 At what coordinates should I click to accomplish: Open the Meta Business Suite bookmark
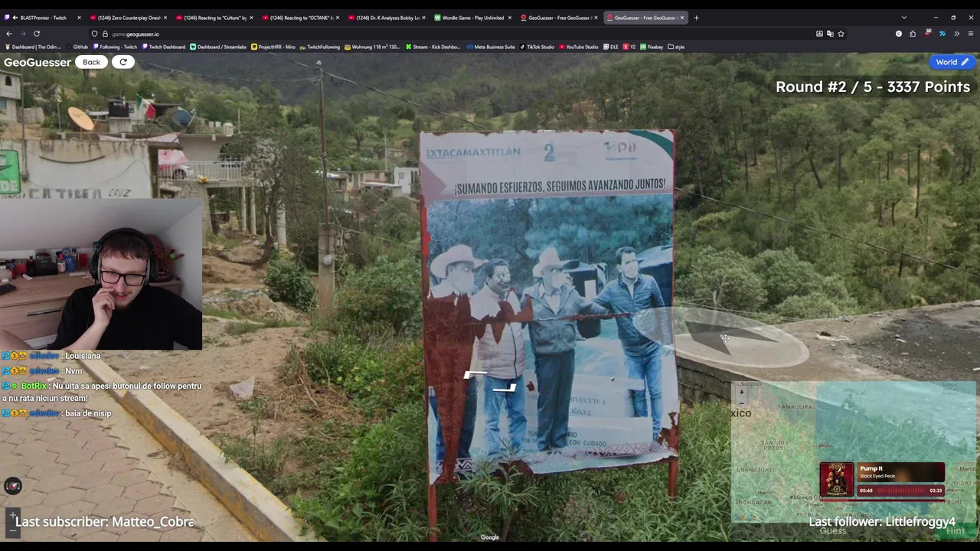(x=491, y=47)
